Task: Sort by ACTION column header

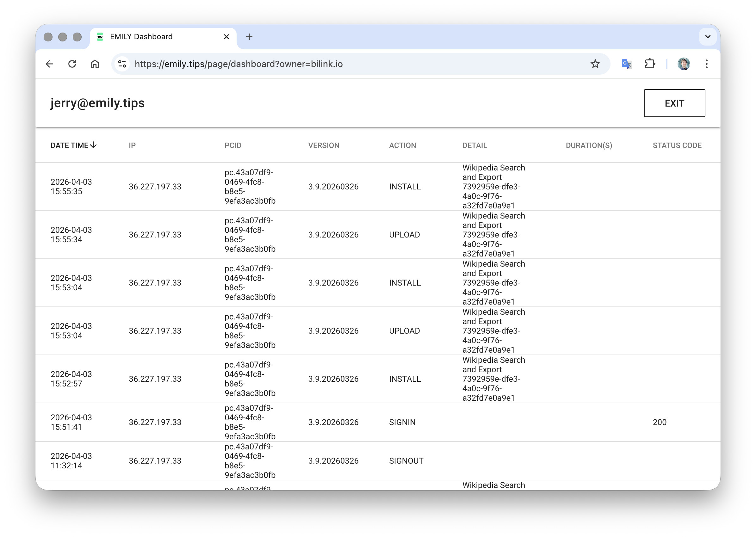Action: 402,145
